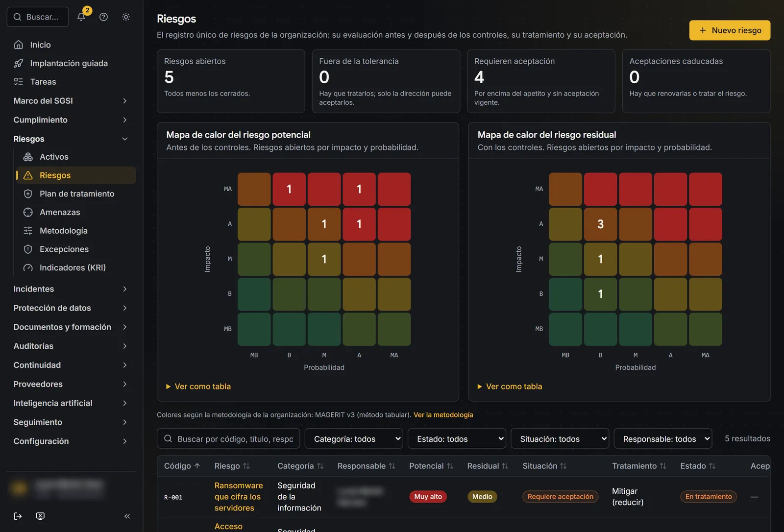Open the help question mark icon
The height and width of the screenshot is (532, 784).
coord(103,17)
